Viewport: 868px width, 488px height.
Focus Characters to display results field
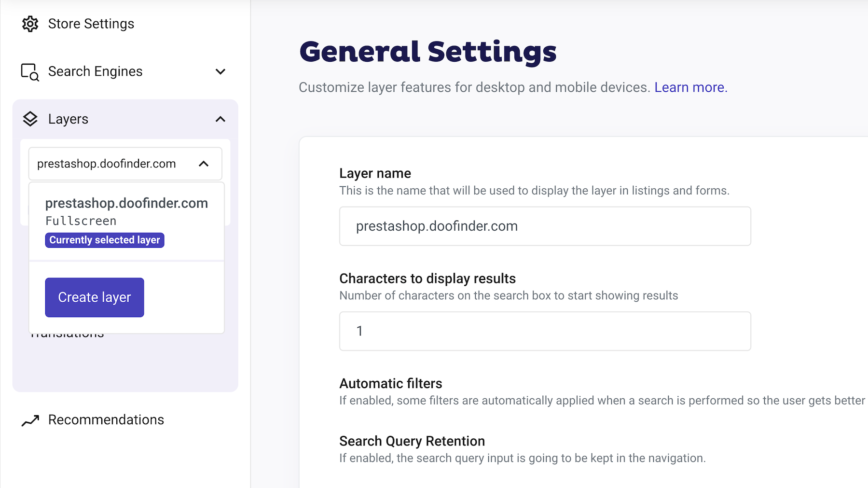pyautogui.click(x=545, y=331)
